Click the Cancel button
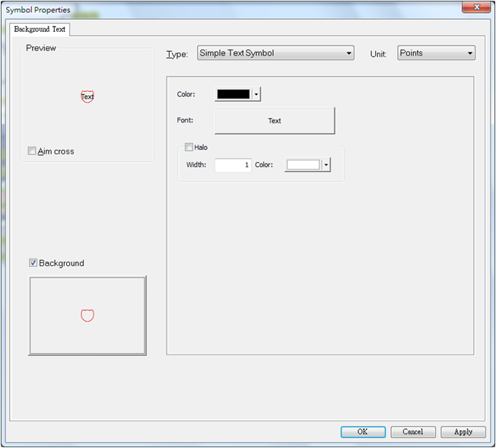 (x=412, y=431)
